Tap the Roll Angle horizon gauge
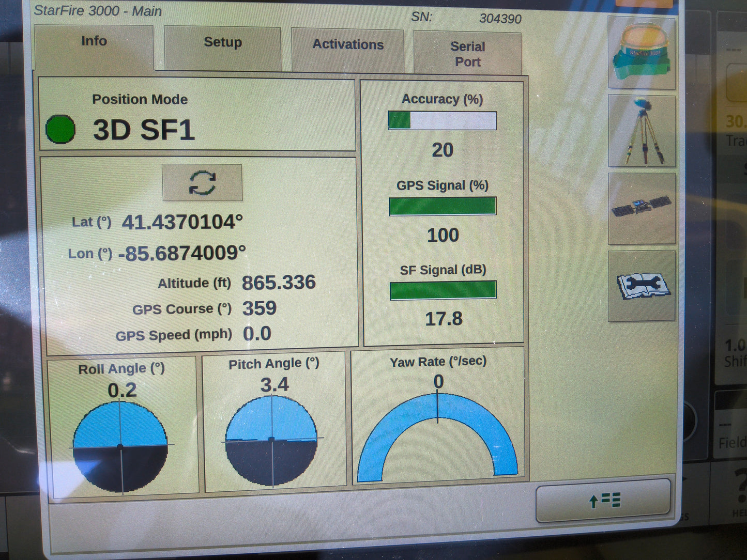This screenshot has width=747, height=560. (120, 446)
